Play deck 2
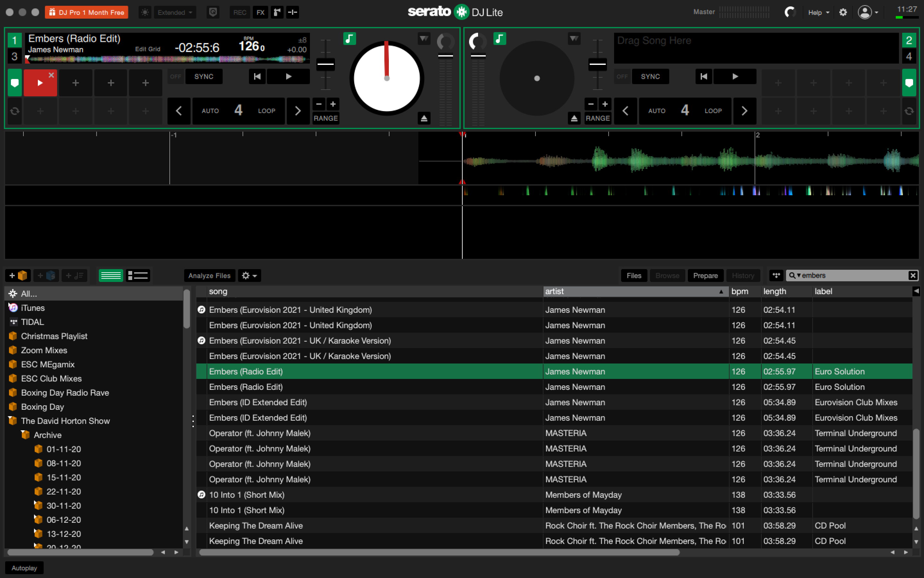The height and width of the screenshot is (578, 924). (x=735, y=76)
